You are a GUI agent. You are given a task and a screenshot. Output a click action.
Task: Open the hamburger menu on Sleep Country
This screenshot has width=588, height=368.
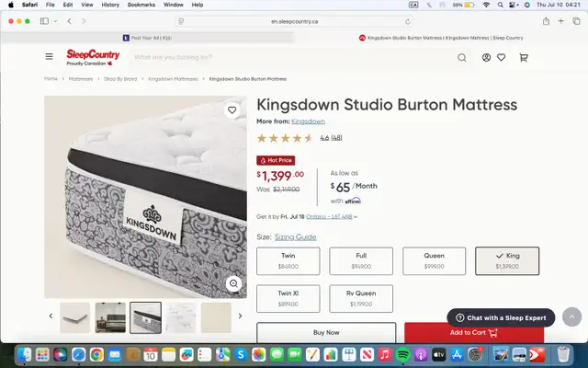click(49, 57)
